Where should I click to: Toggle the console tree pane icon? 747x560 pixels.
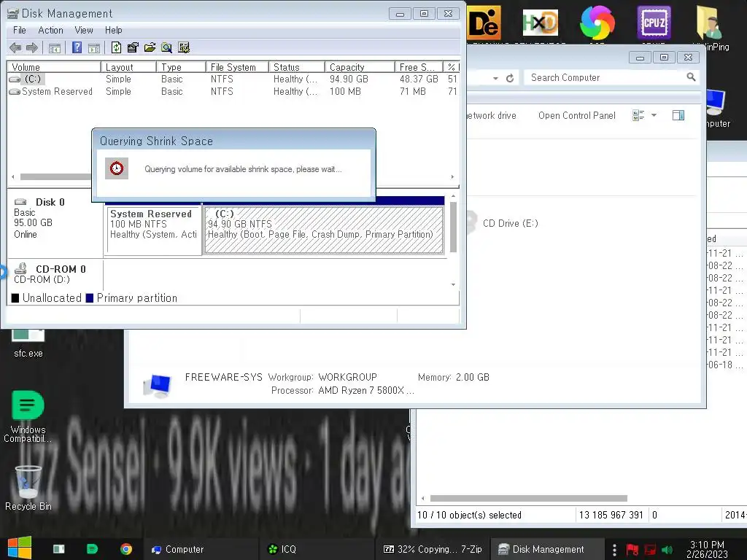point(54,47)
